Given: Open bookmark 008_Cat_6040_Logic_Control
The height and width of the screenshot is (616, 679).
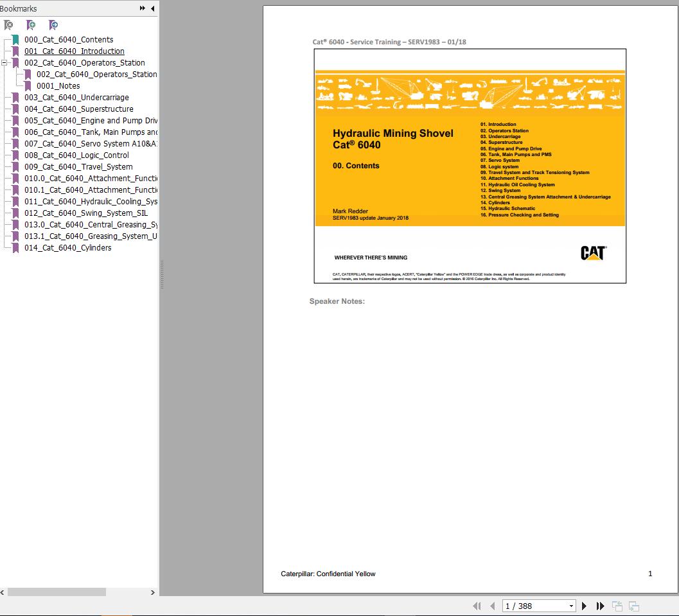Looking at the screenshot, I should coord(76,155).
